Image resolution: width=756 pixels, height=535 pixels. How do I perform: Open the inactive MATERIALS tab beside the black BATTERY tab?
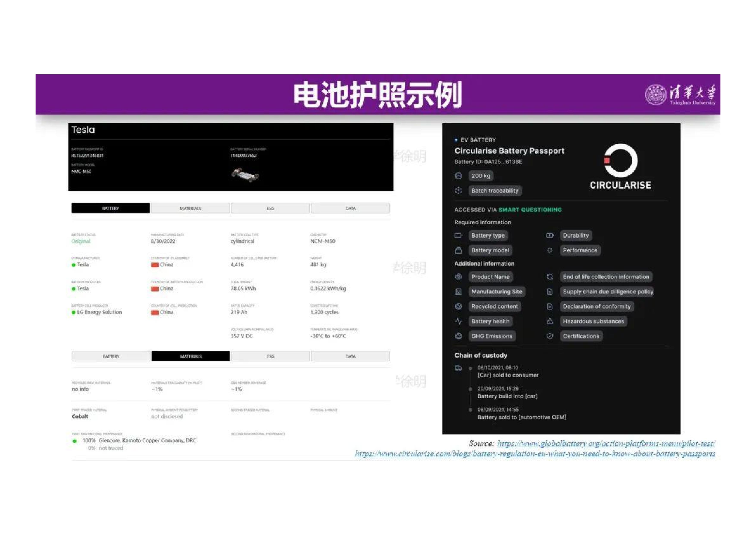click(190, 208)
